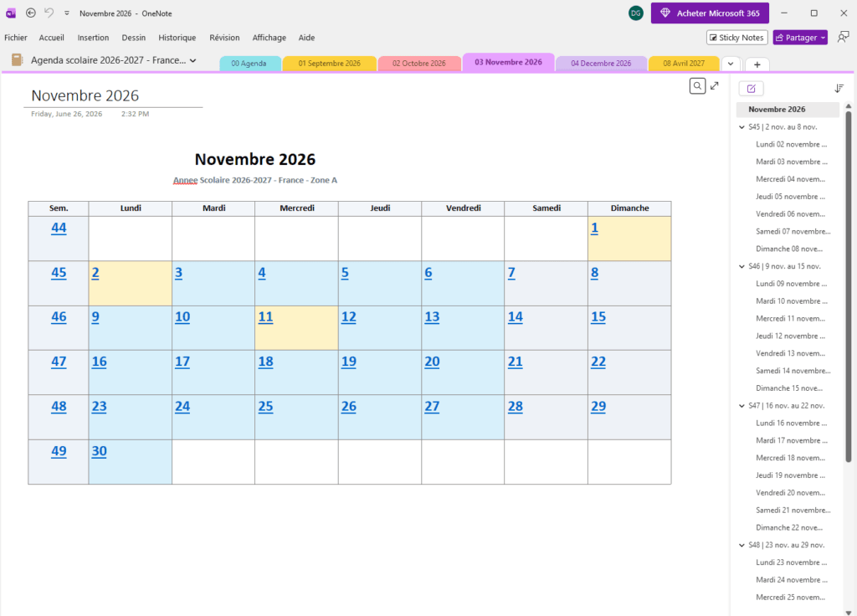This screenshot has width=857, height=616.
Task: Open the Historique ribbon tab
Action: [x=177, y=38]
